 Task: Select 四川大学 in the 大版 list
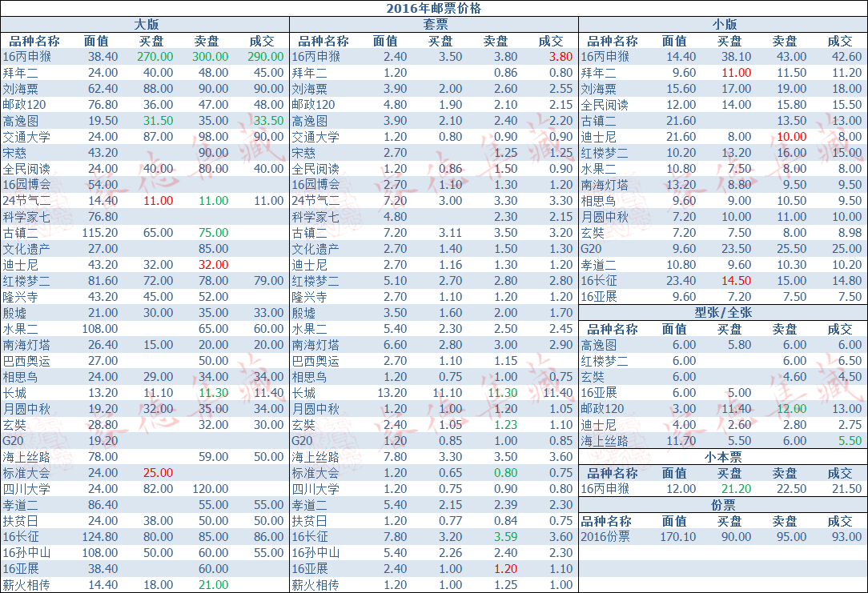pos(26,489)
